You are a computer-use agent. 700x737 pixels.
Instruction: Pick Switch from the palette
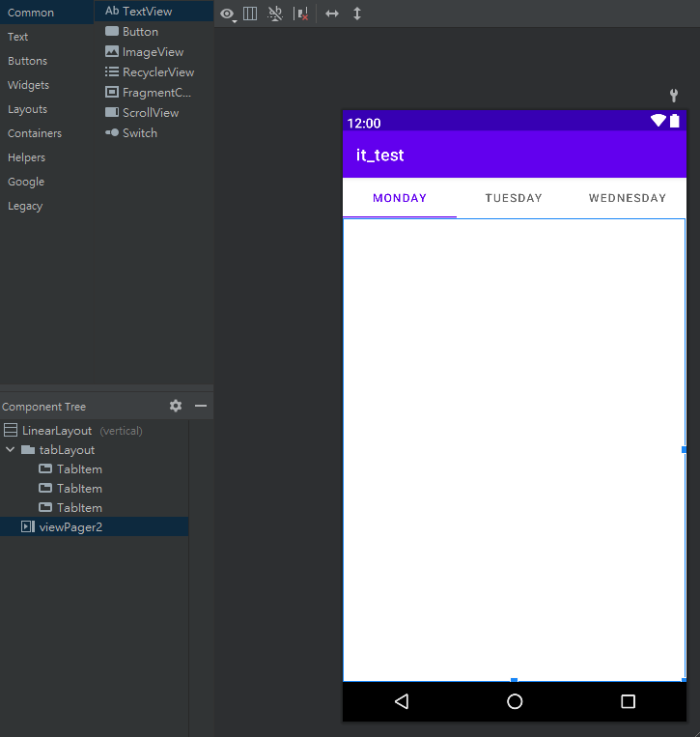point(154,133)
